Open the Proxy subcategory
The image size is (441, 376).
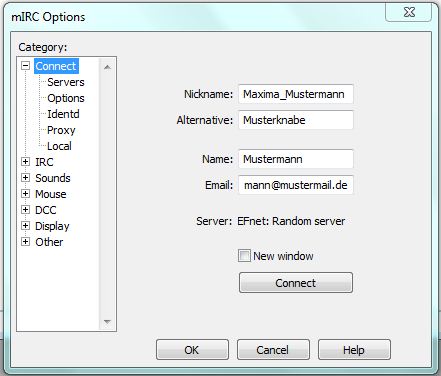61,130
